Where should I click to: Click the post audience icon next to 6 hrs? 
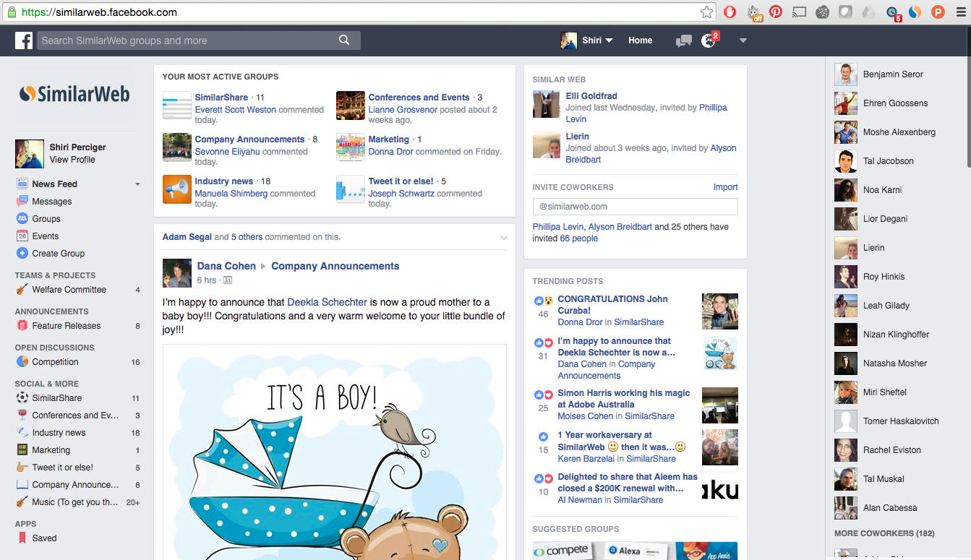tap(228, 280)
